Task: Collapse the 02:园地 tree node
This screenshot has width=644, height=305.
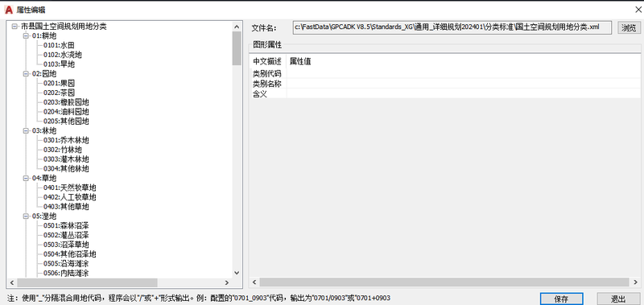Action: [x=26, y=73]
